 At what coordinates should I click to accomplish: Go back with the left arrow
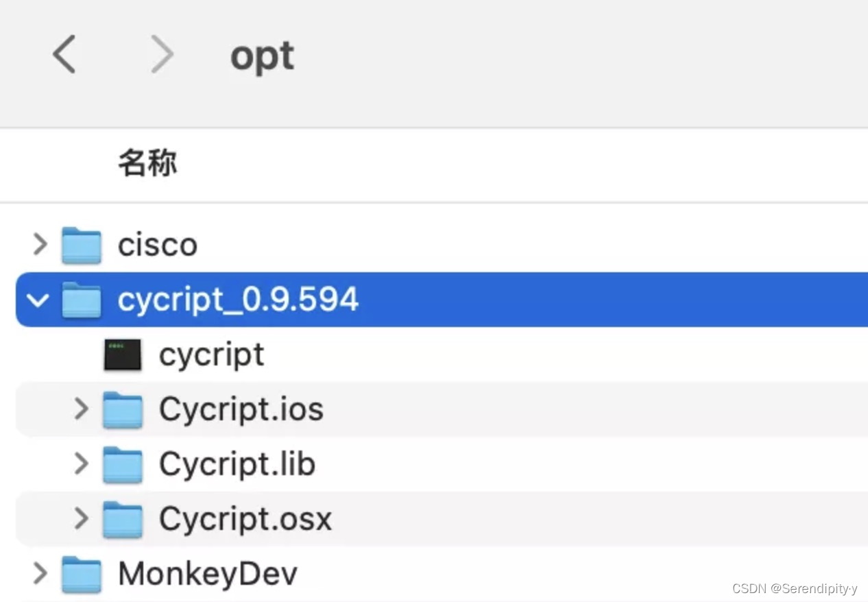pos(64,55)
